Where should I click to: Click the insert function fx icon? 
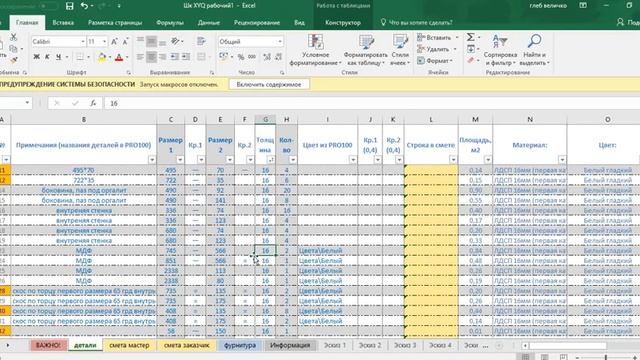(x=93, y=103)
